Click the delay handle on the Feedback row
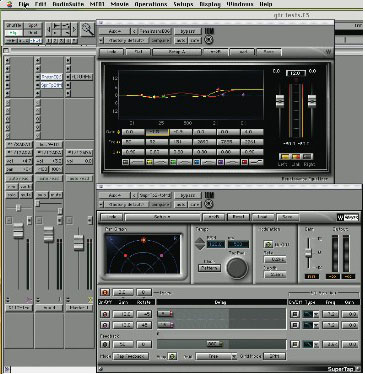Viewport: 365px width, 374px height. [x=214, y=344]
